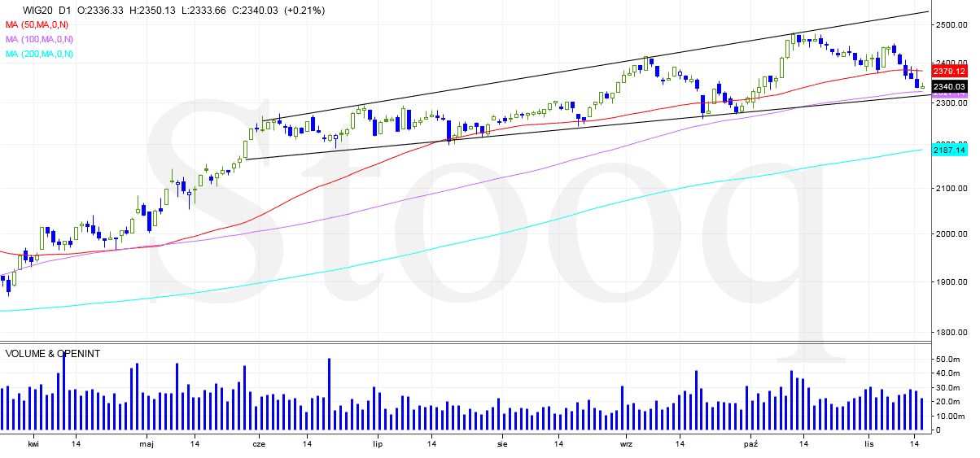Click the 50.0m volume axis label
This screenshot has height=458, width=980.
947,359
